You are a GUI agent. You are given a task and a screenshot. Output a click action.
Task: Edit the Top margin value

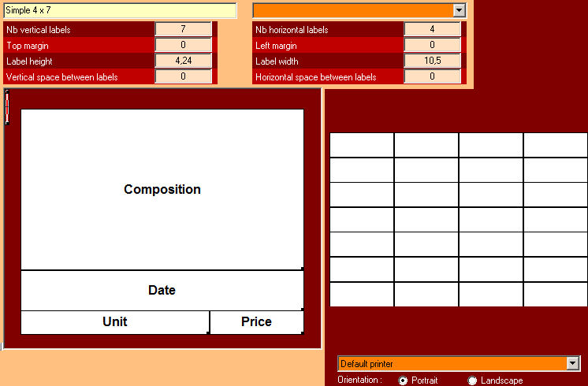pos(184,45)
